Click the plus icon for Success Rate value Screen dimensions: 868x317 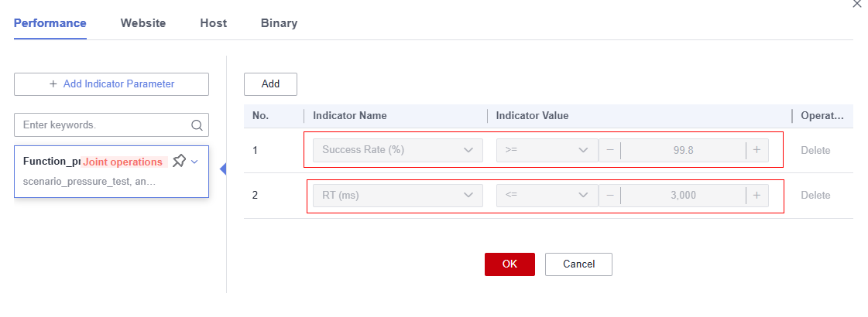[x=756, y=150]
